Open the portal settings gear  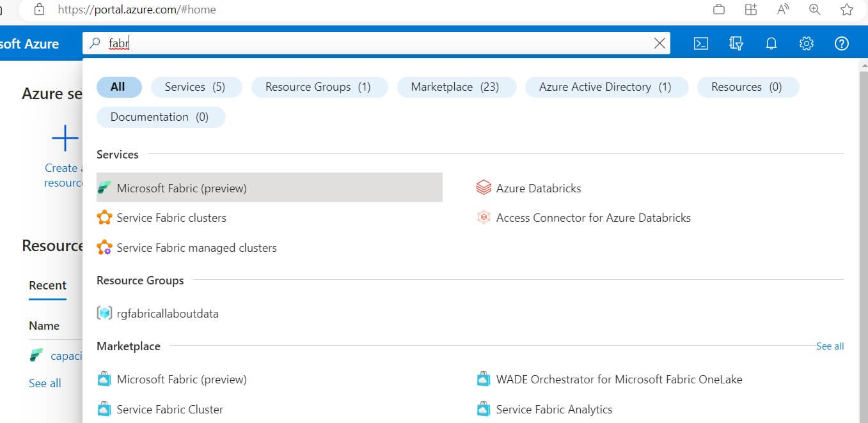[807, 43]
